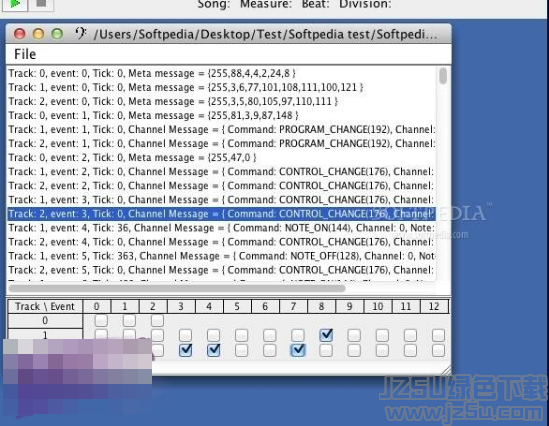Uncheck the checked box in column 4
The height and width of the screenshot is (426, 549).
tap(213, 350)
